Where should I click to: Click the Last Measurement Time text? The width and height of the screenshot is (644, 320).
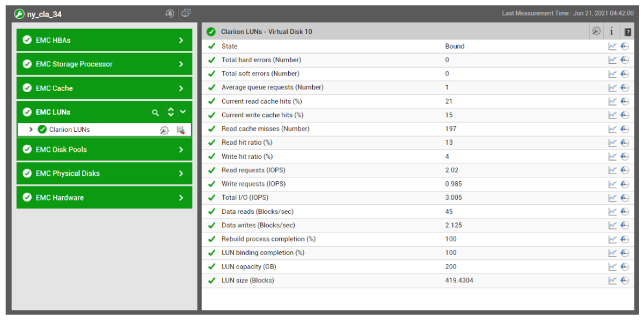(567, 13)
